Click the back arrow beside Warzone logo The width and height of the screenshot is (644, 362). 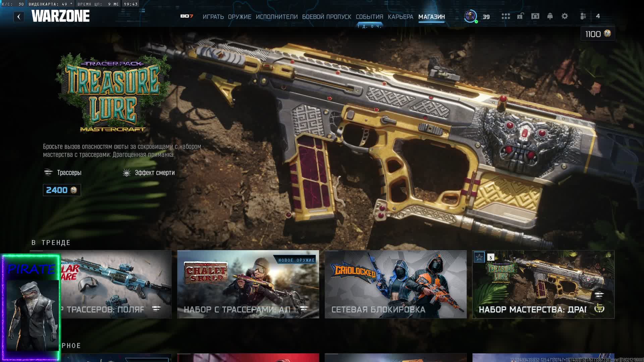[x=19, y=16]
